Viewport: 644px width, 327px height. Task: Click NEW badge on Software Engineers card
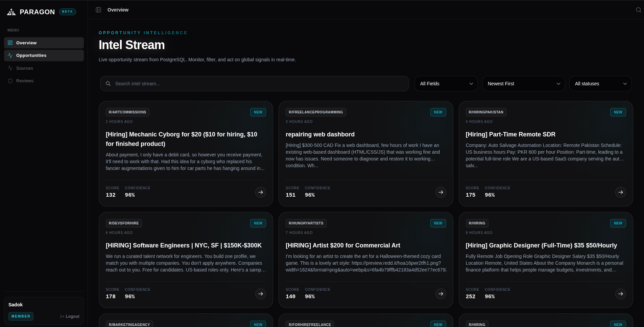point(258,223)
